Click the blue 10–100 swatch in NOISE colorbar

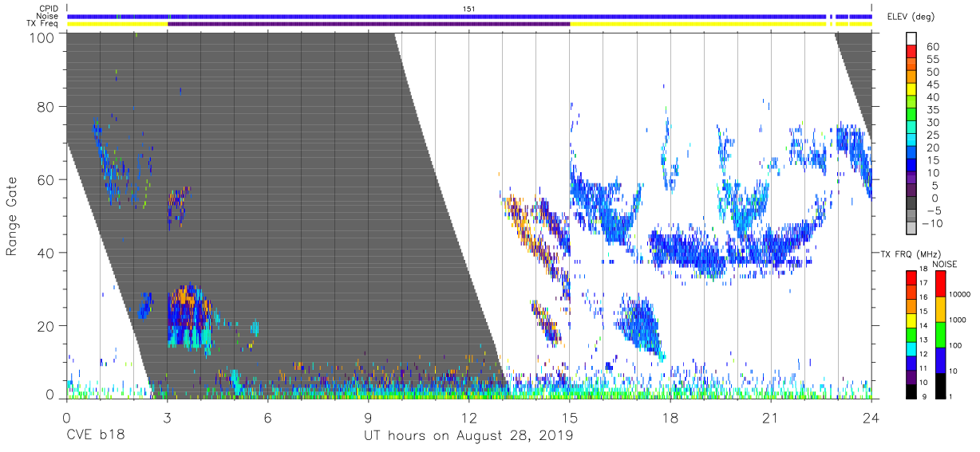tap(941, 360)
